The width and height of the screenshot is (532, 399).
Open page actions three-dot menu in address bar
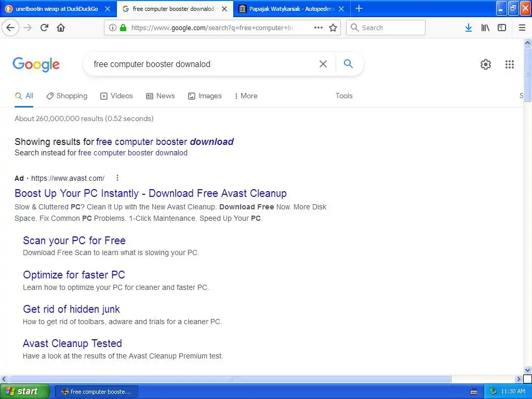click(318, 28)
